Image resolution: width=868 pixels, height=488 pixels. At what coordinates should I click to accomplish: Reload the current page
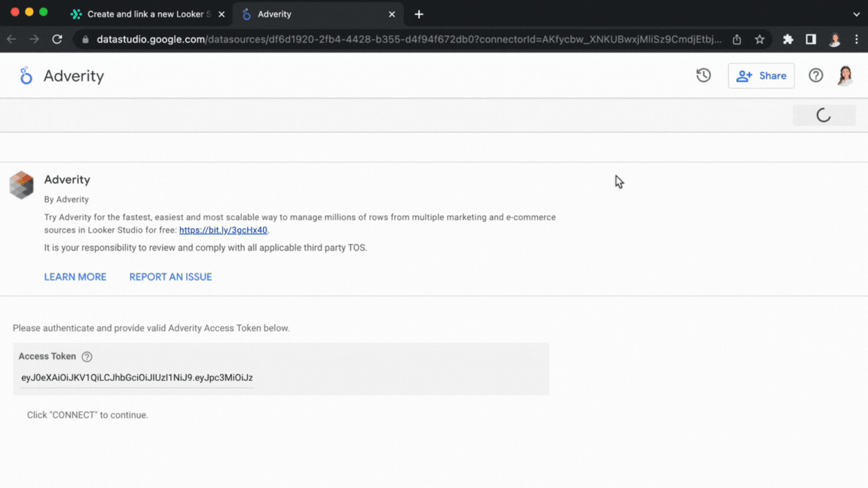(57, 39)
